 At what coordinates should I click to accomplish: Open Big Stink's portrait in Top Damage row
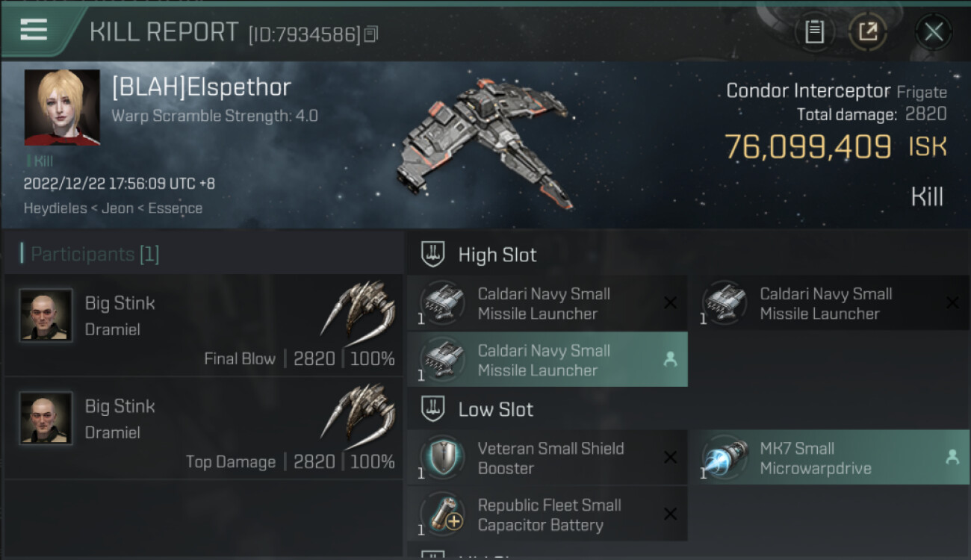pos(46,418)
